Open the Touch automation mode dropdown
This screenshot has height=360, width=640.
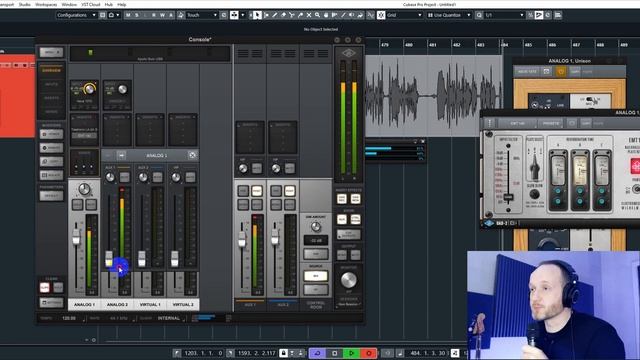click(x=202, y=15)
